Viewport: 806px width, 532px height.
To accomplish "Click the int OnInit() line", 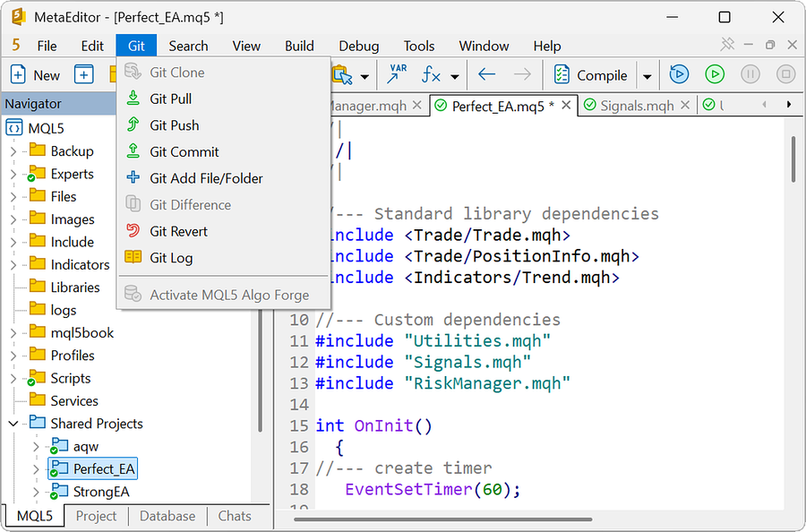I will click(373, 425).
